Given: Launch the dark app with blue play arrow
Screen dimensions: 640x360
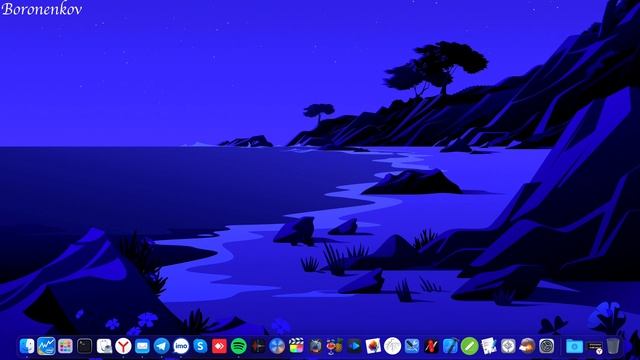Looking at the screenshot, I should [x=354, y=346].
